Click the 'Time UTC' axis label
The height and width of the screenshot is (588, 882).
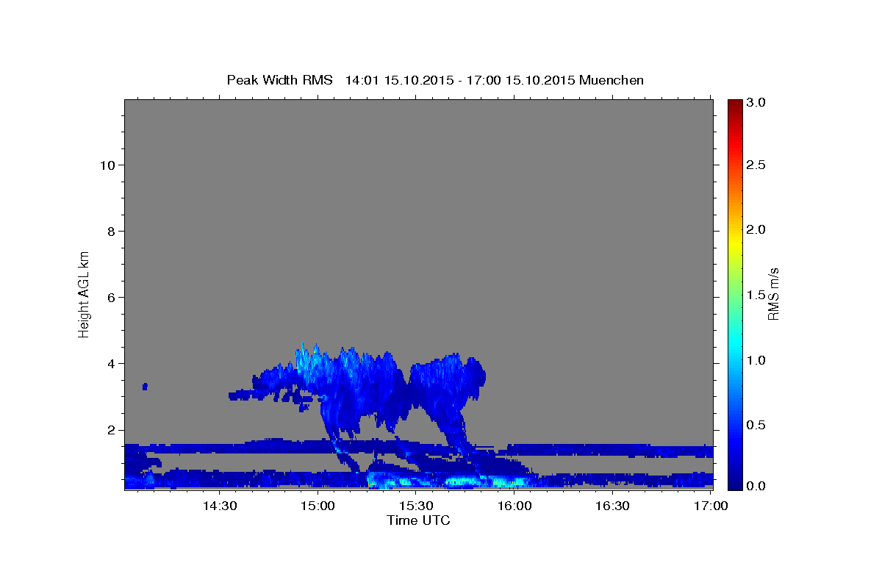coord(418,520)
